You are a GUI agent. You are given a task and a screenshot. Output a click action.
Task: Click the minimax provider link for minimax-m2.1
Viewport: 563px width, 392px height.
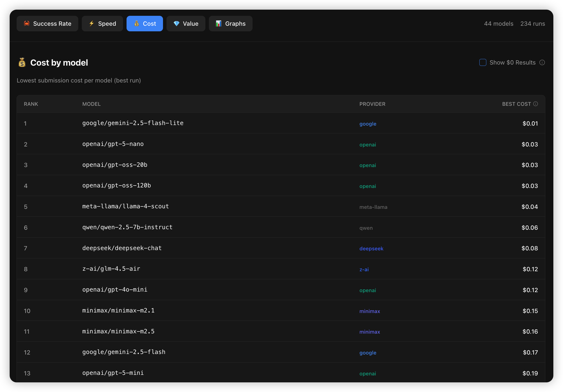[x=370, y=311]
